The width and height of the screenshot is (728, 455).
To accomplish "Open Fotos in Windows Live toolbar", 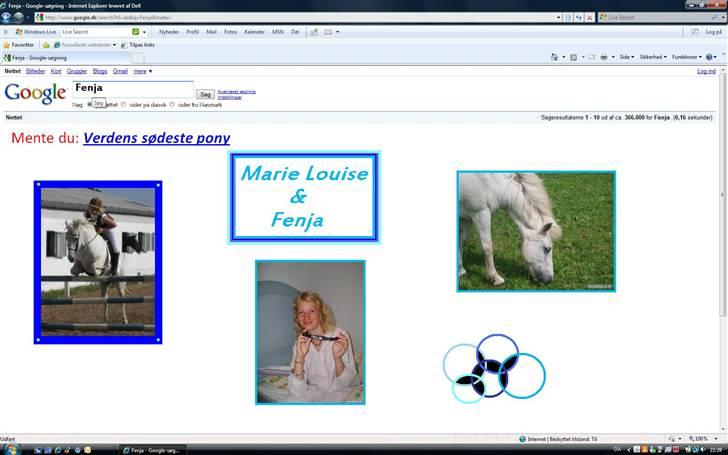I will (x=230, y=32).
